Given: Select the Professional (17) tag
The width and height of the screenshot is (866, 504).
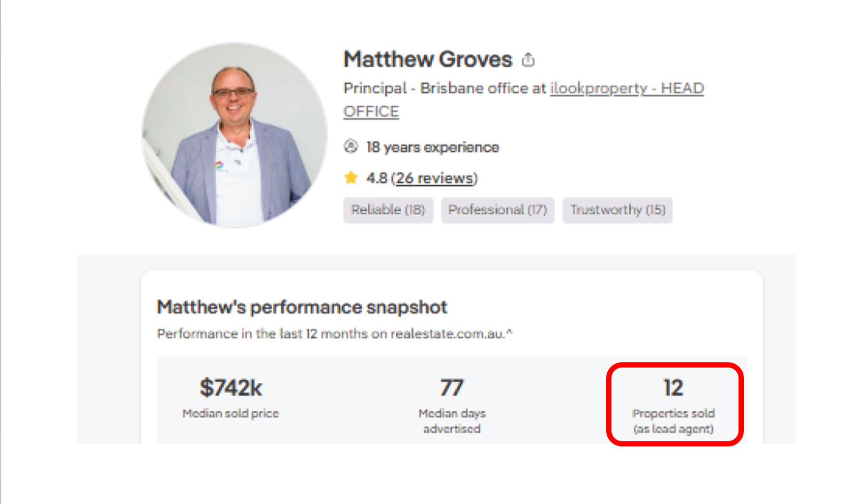Looking at the screenshot, I should [x=497, y=210].
